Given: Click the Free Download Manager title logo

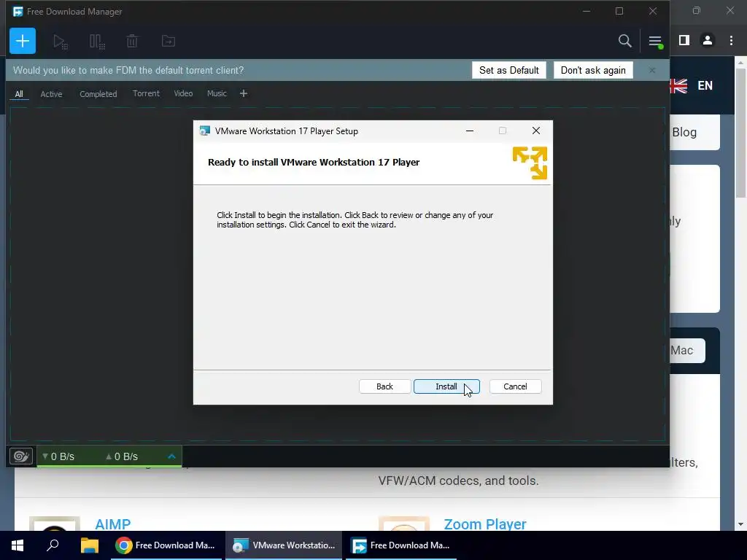Looking at the screenshot, I should pos(18,12).
